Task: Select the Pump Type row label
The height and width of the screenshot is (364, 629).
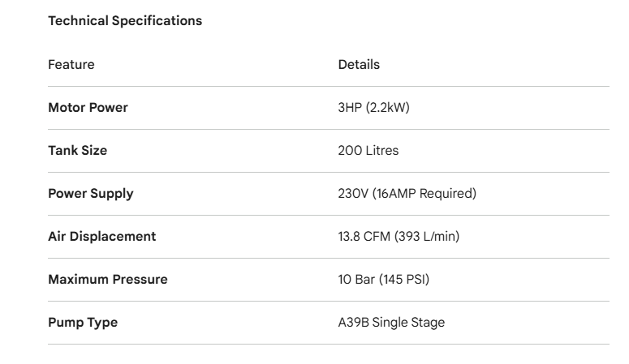Action: pyautogui.click(x=83, y=323)
